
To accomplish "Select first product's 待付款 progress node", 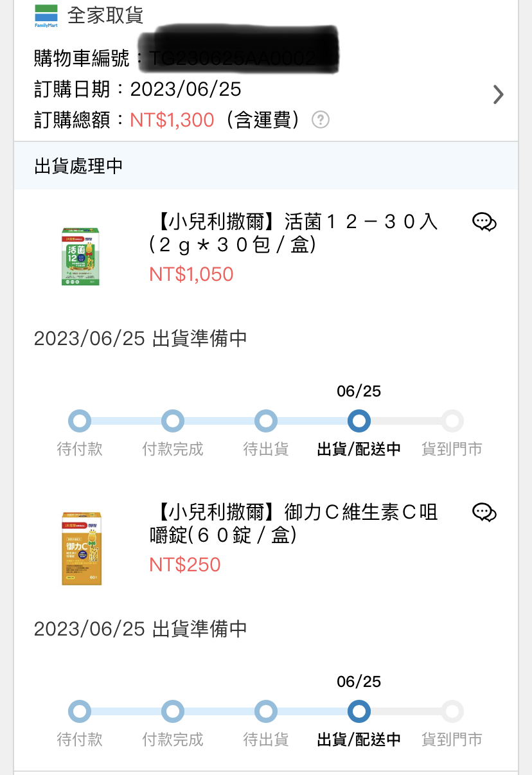I will [80, 422].
